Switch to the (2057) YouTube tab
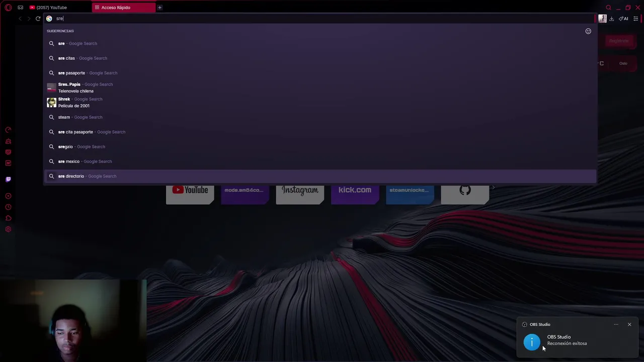Image resolution: width=644 pixels, height=362 pixels. click(59, 8)
